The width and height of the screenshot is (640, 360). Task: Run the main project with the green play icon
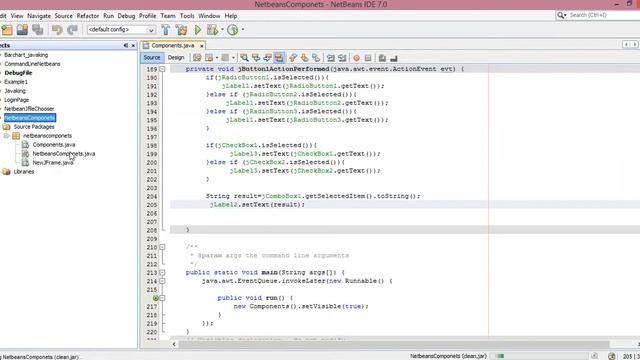(198, 29)
